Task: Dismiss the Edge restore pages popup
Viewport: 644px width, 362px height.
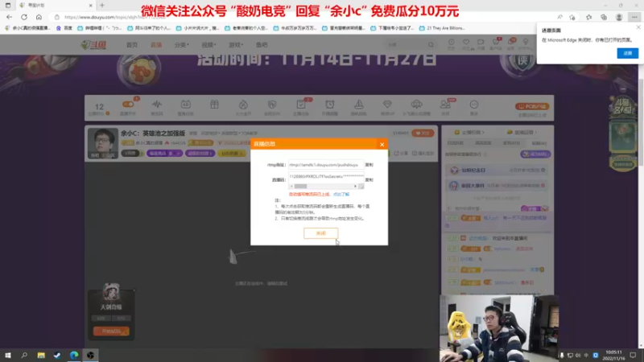Action: (x=638, y=27)
